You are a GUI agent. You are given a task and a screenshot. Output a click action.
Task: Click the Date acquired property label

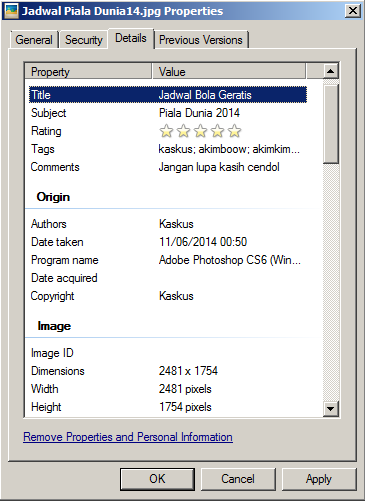64,278
